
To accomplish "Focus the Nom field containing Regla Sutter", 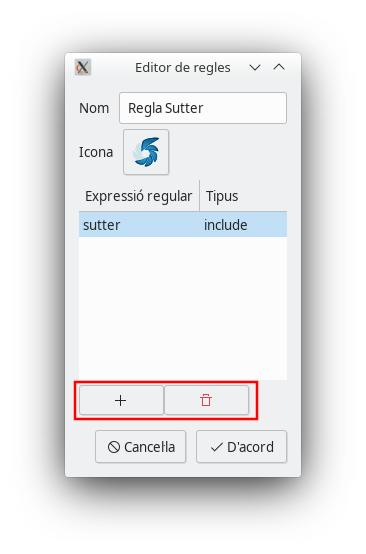I will [x=203, y=108].
